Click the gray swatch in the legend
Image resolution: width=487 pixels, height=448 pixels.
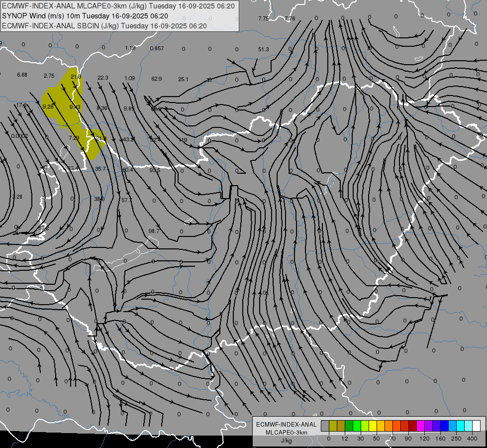point(325,426)
